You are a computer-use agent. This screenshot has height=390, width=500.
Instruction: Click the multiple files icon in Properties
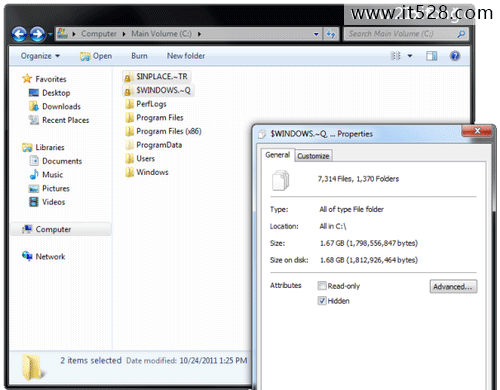(281, 180)
